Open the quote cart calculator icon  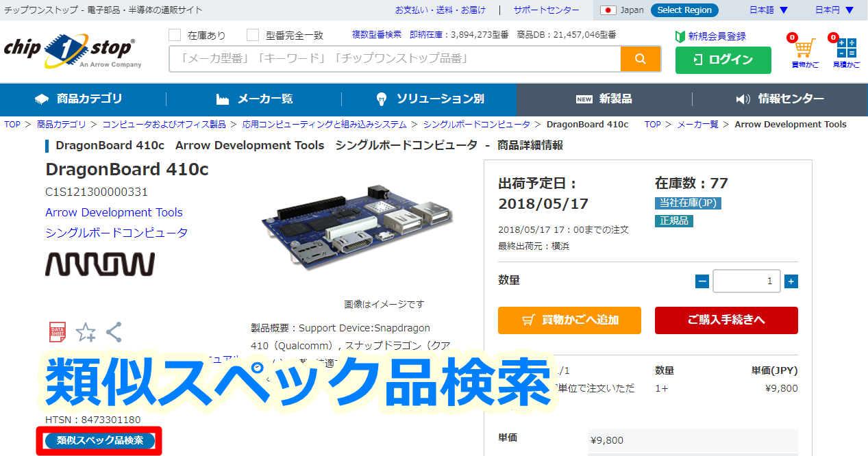tap(846, 51)
